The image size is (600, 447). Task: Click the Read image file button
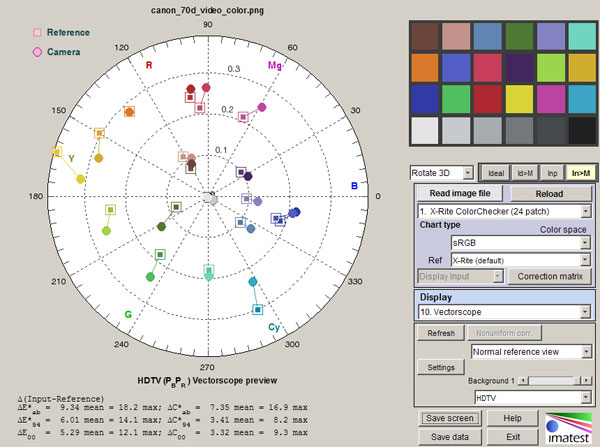pos(460,193)
